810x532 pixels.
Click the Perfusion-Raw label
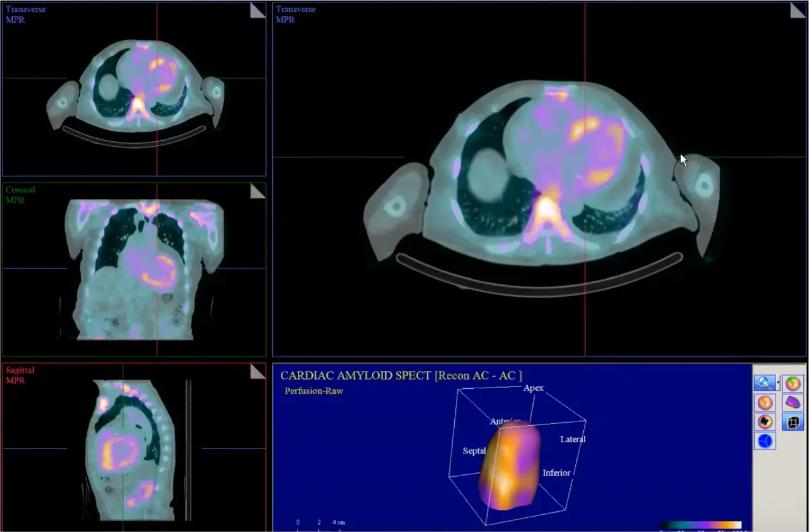pos(313,391)
